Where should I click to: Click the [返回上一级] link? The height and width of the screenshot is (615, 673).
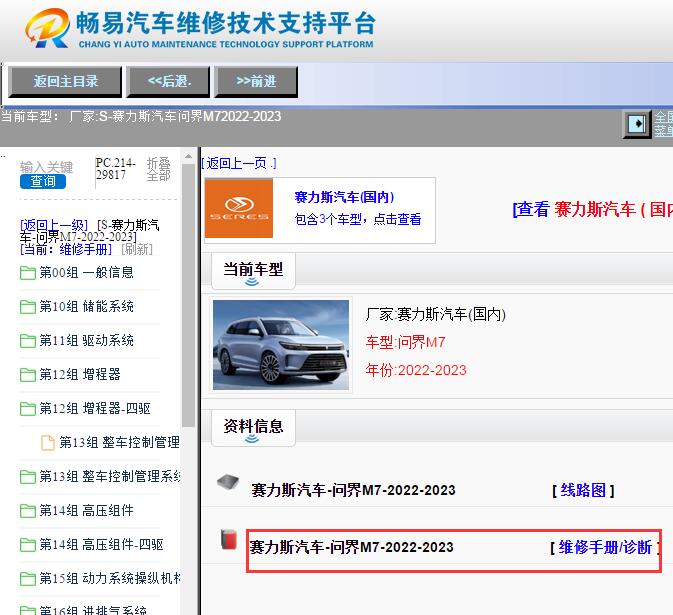click(x=54, y=225)
